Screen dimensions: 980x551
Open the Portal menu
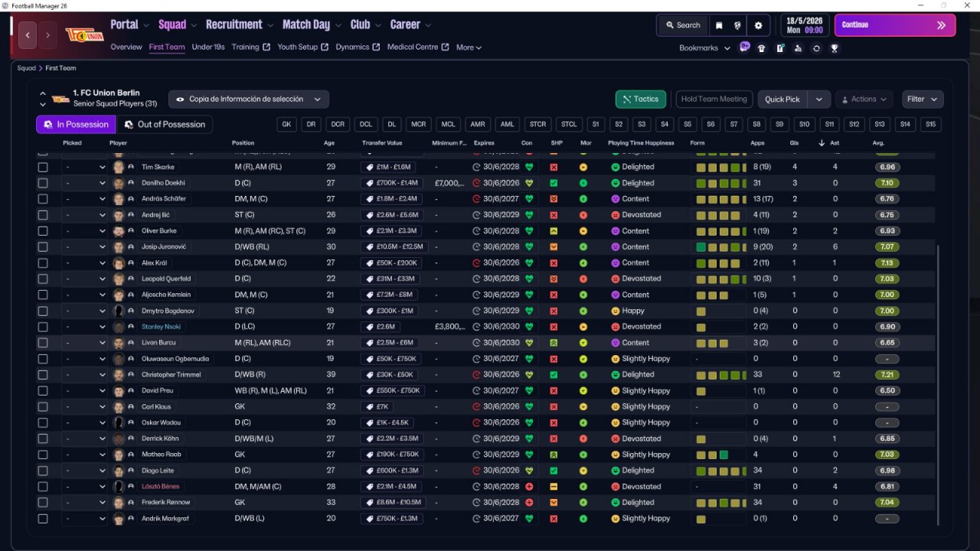click(129, 24)
